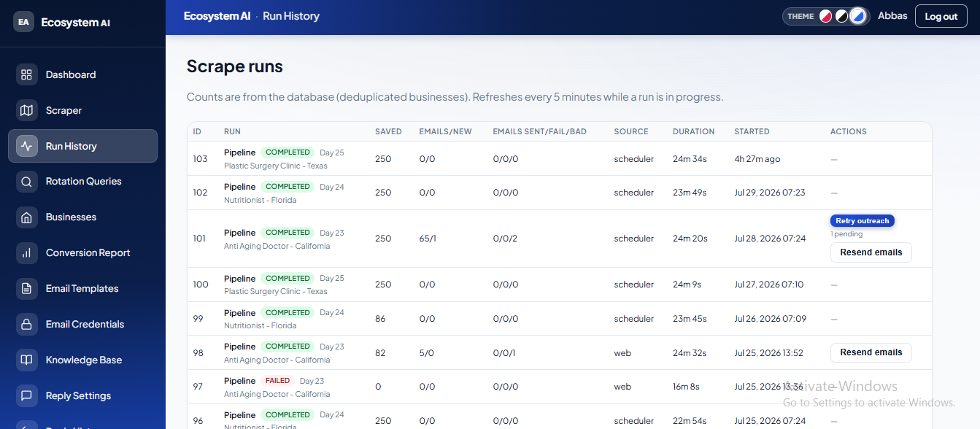The width and height of the screenshot is (980, 429).
Task: Click the Abbas username in header
Action: [892, 16]
